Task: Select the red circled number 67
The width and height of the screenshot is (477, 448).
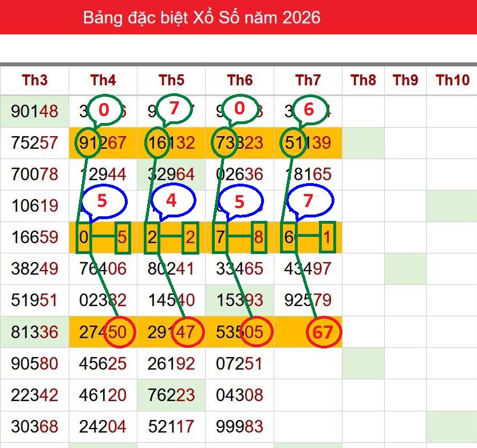Action: pos(324,332)
